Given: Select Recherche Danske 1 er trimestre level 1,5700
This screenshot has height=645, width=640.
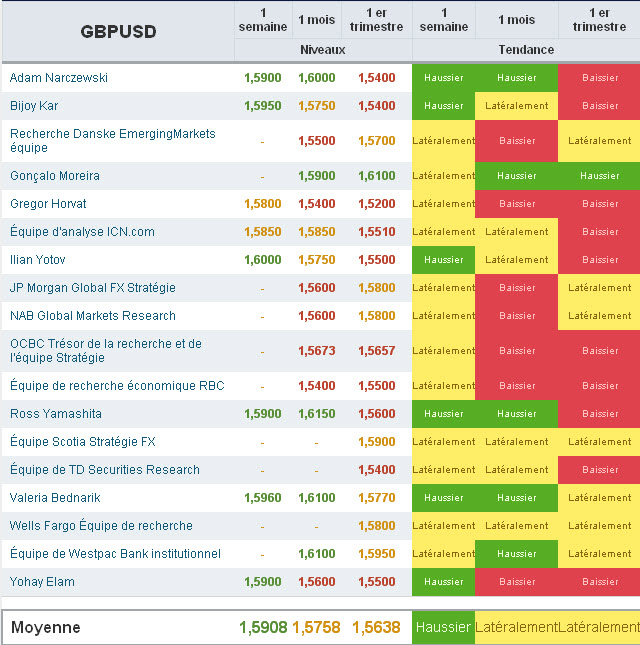Looking at the screenshot, I should pos(377,141).
